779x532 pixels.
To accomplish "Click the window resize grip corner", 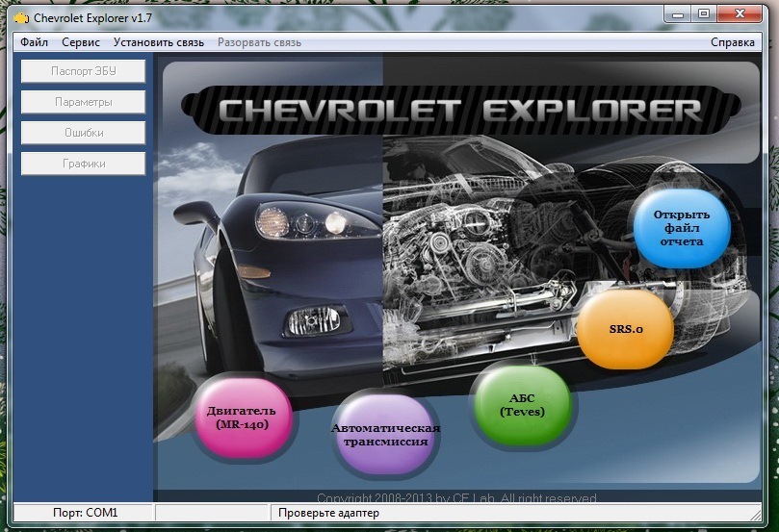I will coord(755,514).
